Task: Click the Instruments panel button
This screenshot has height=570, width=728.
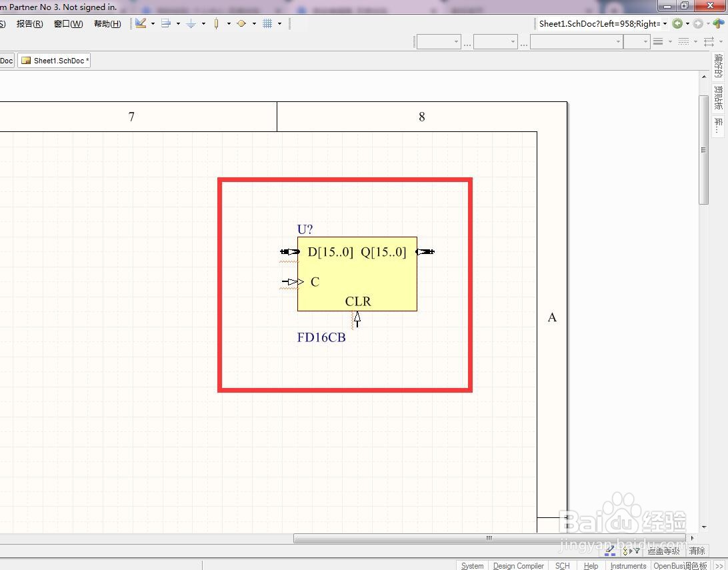Action: [x=628, y=565]
